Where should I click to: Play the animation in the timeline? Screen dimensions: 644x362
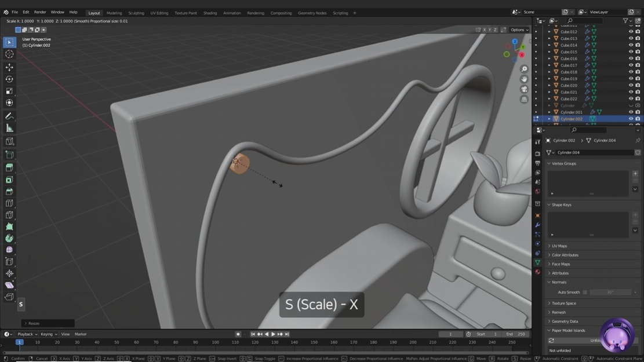[273, 334]
